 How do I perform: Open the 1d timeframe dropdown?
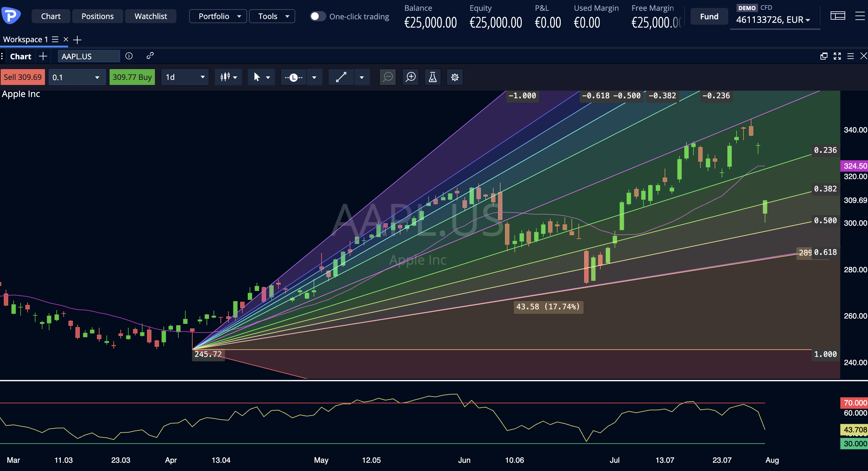pos(185,77)
